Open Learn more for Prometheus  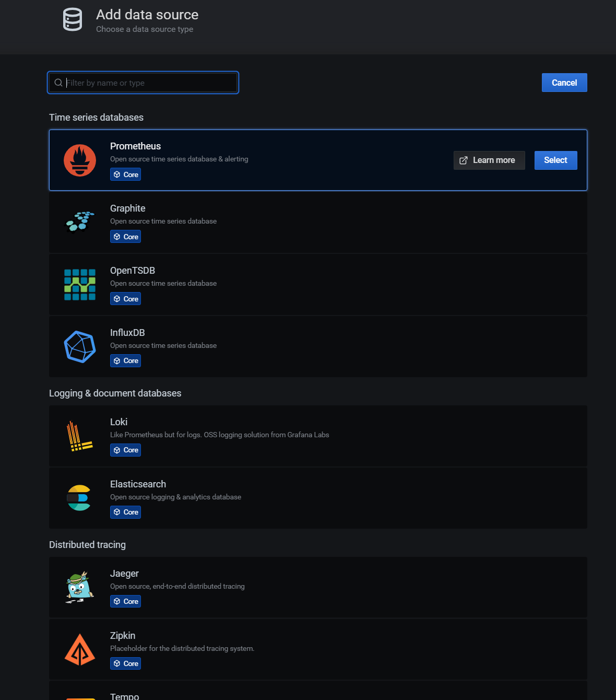coord(489,160)
